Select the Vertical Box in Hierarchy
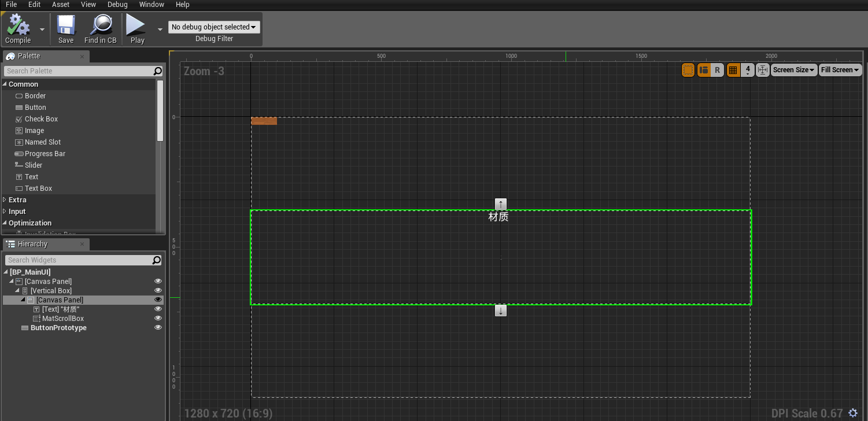The height and width of the screenshot is (421, 868). click(x=51, y=291)
